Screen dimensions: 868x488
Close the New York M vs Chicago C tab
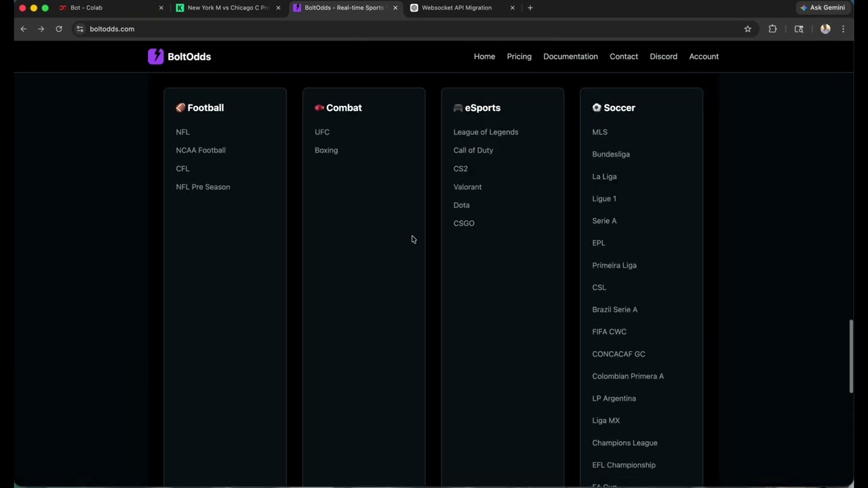click(278, 7)
